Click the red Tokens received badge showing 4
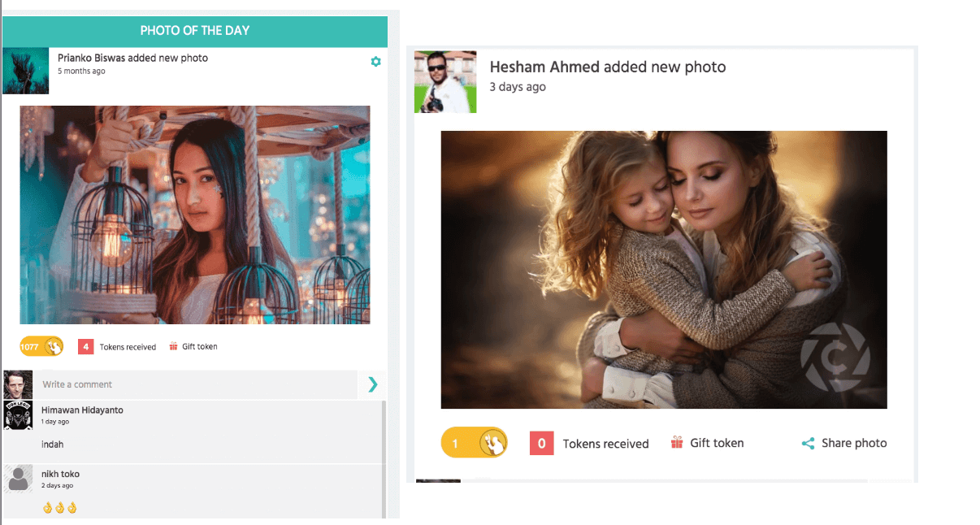The width and height of the screenshot is (980, 525). [86, 346]
